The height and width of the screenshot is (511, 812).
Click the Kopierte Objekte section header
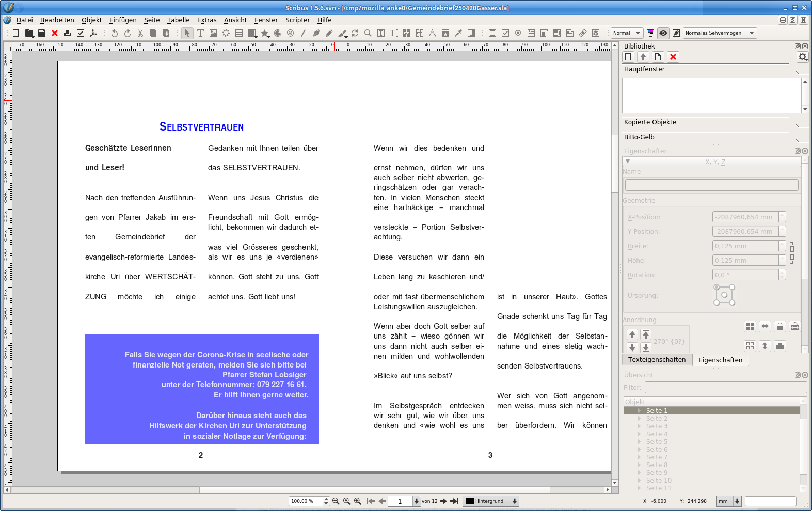[x=650, y=122]
